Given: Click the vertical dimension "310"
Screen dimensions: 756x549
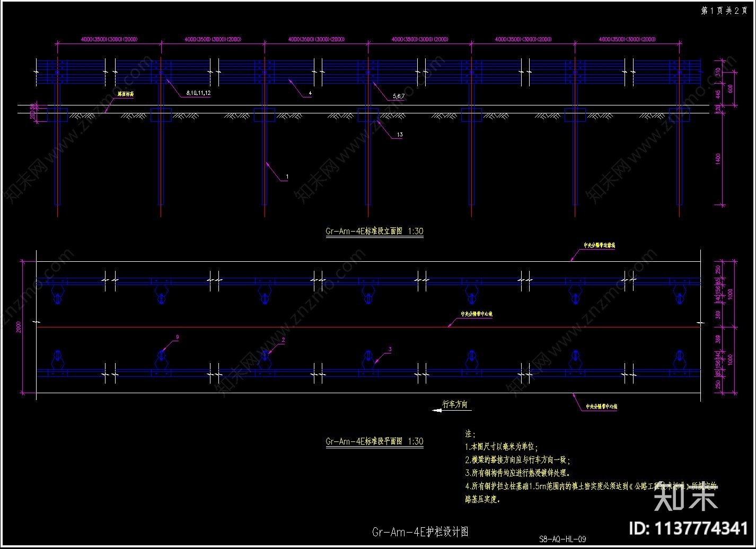Looking at the screenshot, I should tap(718, 72).
